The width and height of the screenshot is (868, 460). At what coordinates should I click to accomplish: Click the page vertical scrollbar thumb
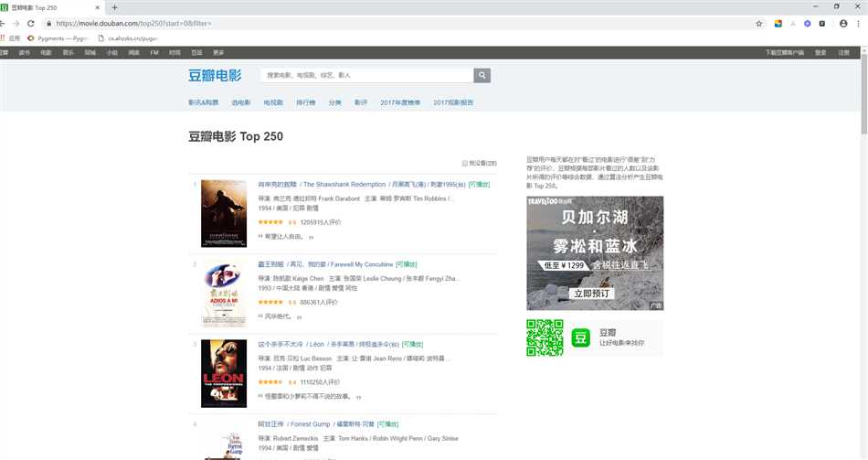[x=864, y=94]
